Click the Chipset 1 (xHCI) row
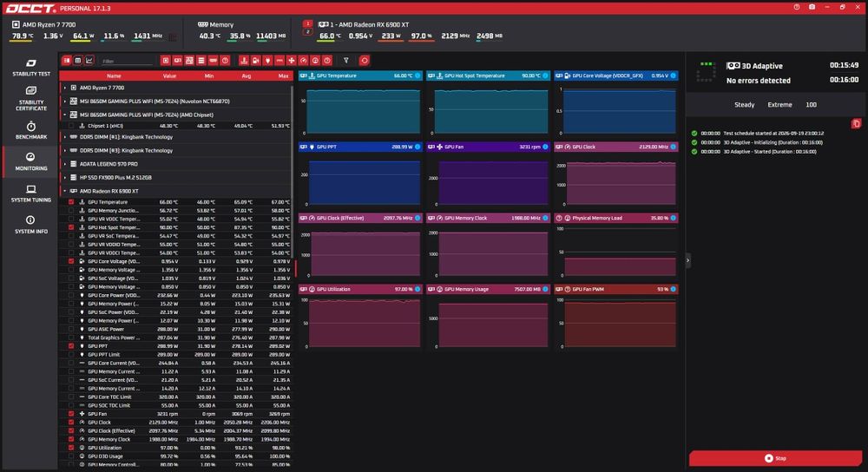 176,126
